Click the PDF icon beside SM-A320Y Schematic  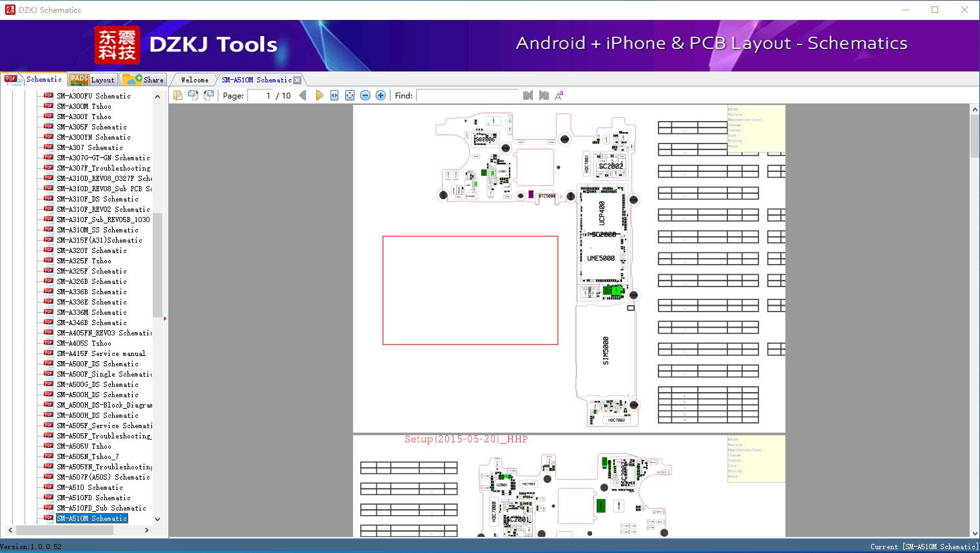click(x=48, y=250)
